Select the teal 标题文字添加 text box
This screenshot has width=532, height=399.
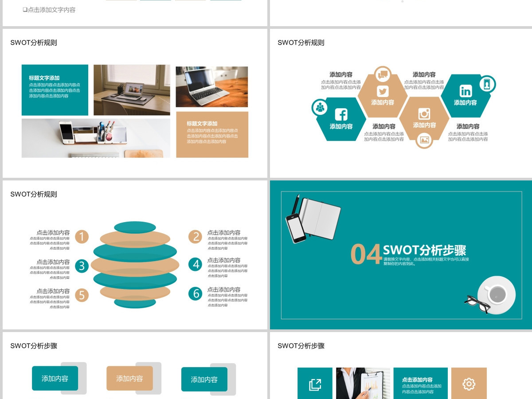point(55,90)
